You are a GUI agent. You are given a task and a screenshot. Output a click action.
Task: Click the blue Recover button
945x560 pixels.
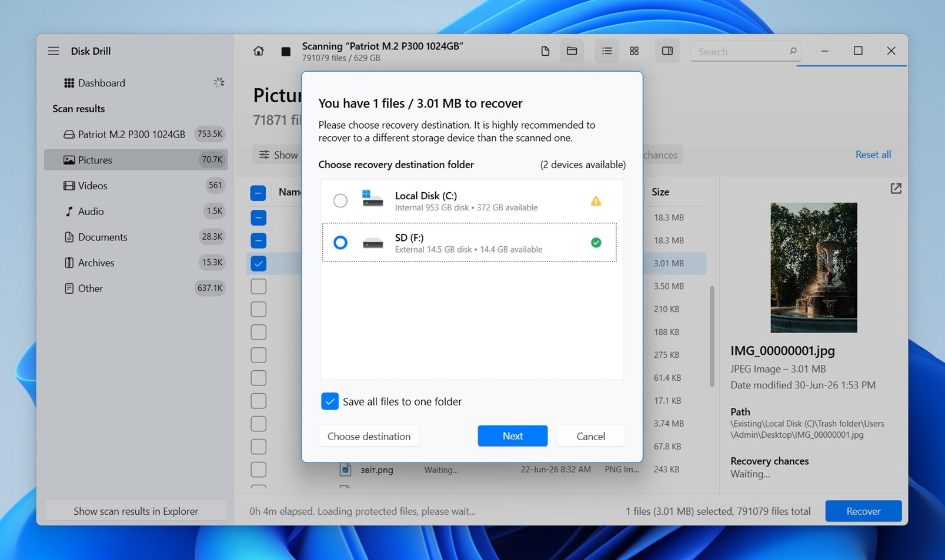pyautogui.click(x=863, y=511)
